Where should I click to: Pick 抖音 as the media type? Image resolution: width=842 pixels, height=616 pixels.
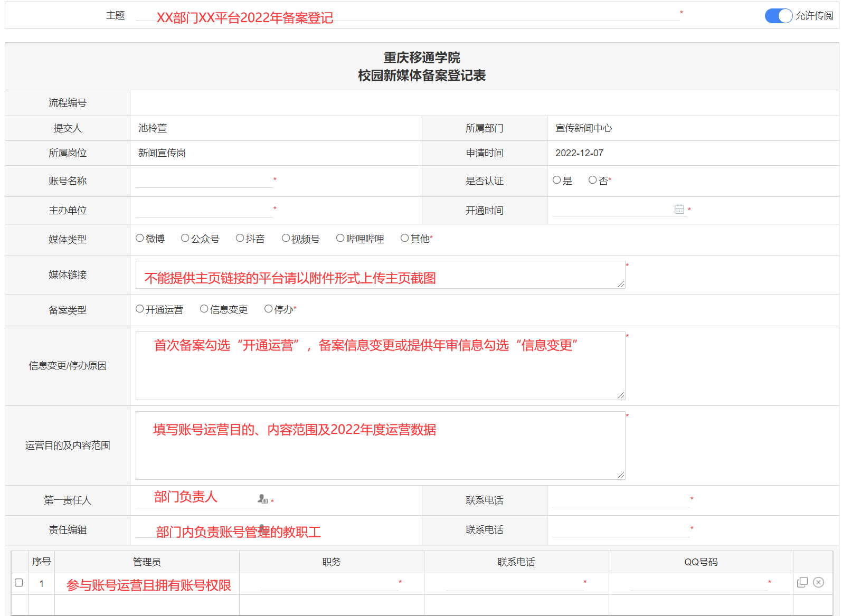240,239
